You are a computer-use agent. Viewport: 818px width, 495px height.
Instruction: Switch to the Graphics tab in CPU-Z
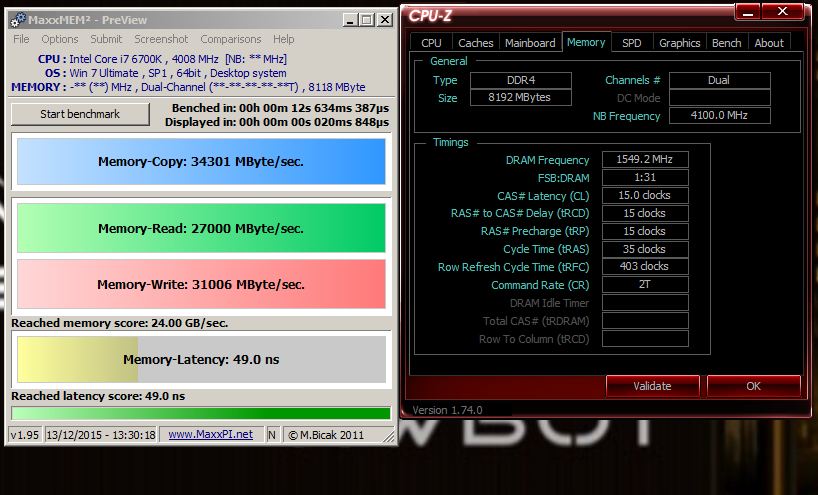[679, 43]
